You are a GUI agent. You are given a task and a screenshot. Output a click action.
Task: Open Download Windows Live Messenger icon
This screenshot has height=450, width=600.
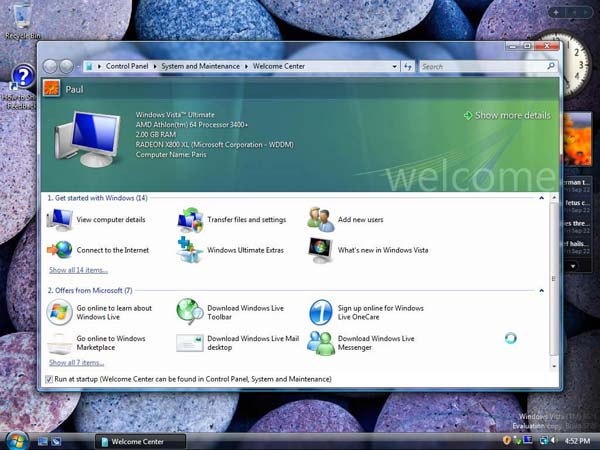tap(320, 343)
